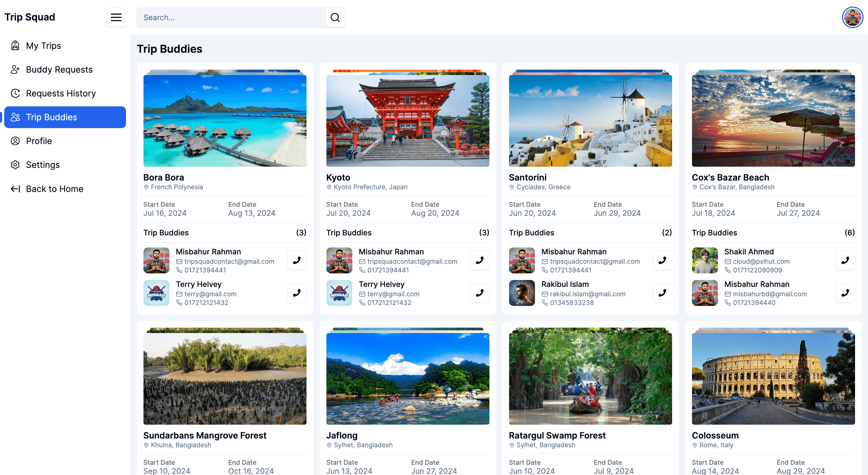
Task: Open the Kyoto shrine photo
Action: point(408,121)
